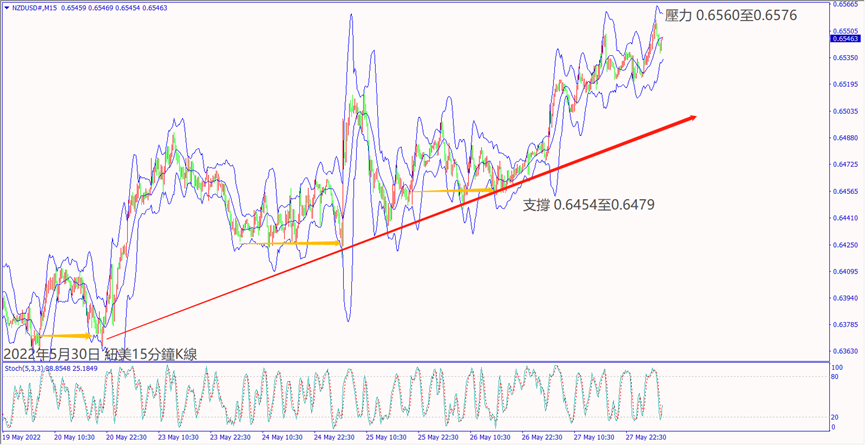
Task: Click the current price tag 0.65463
Action: click(845, 39)
